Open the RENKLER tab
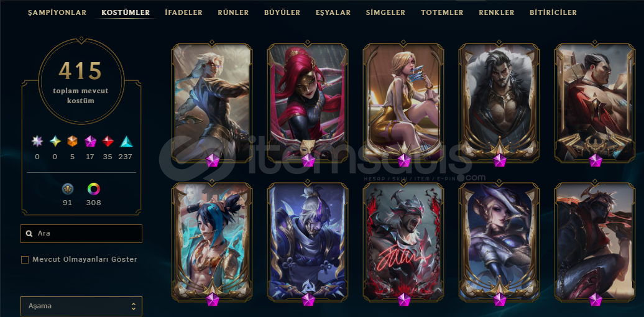This screenshot has height=317, width=644. 497,12
